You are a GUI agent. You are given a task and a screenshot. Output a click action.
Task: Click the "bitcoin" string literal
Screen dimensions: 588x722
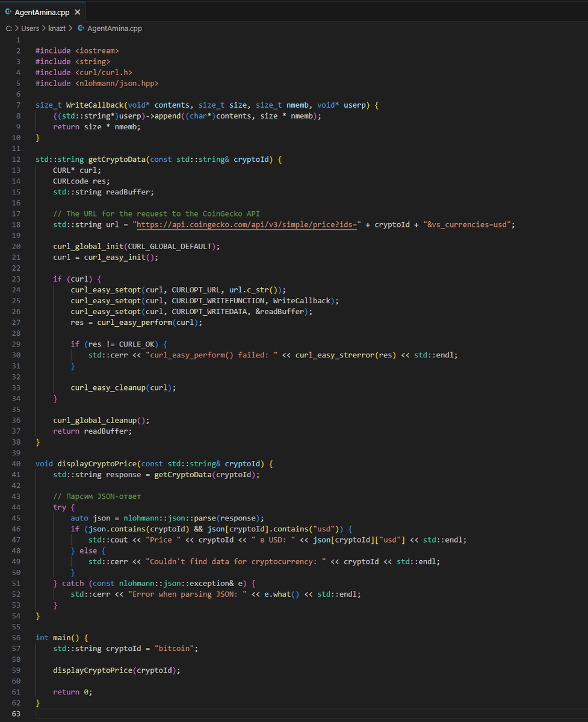point(174,649)
